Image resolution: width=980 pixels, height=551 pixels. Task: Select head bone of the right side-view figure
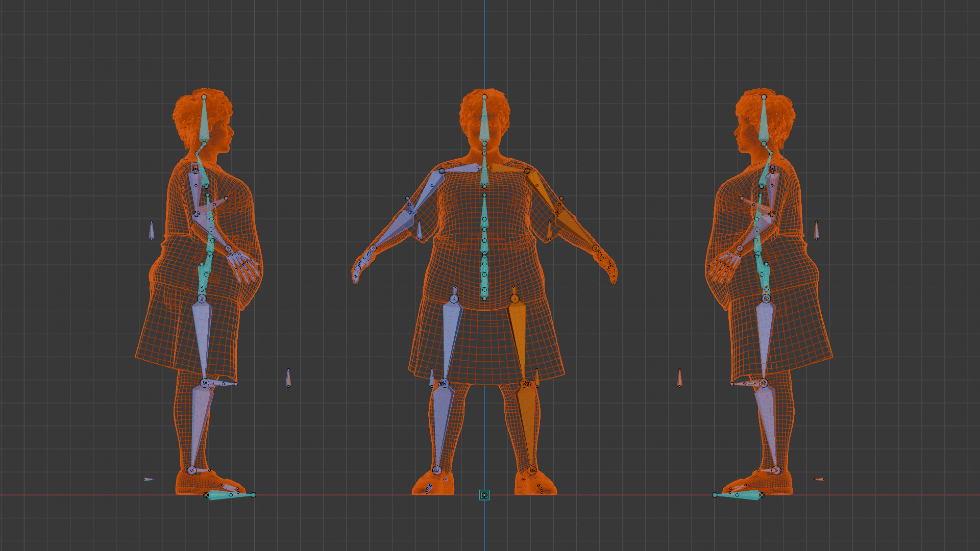(x=764, y=121)
